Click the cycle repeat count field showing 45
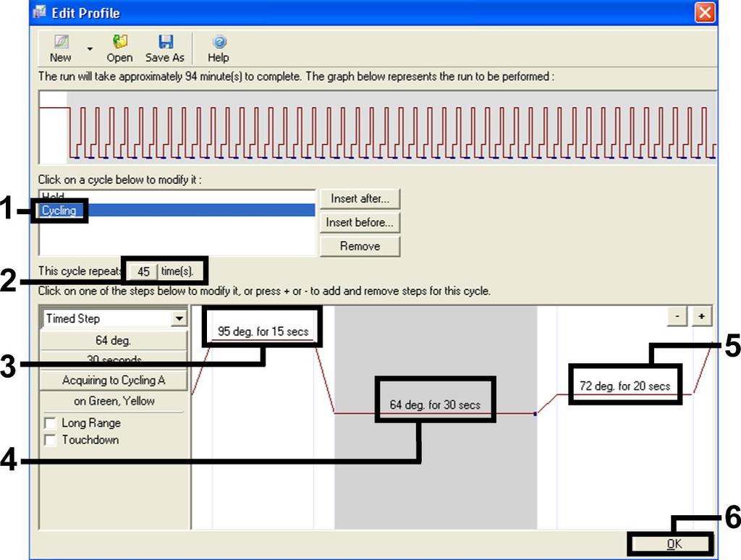This screenshot has width=741, height=560. pyautogui.click(x=143, y=271)
